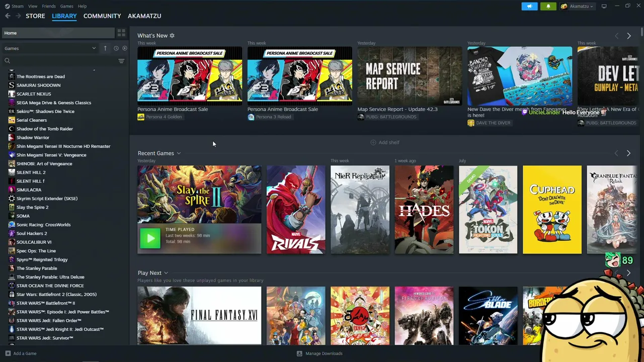The width and height of the screenshot is (644, 362).
Task: Click the DAVE THE DIVER source icon
Action: coord(471,123)
